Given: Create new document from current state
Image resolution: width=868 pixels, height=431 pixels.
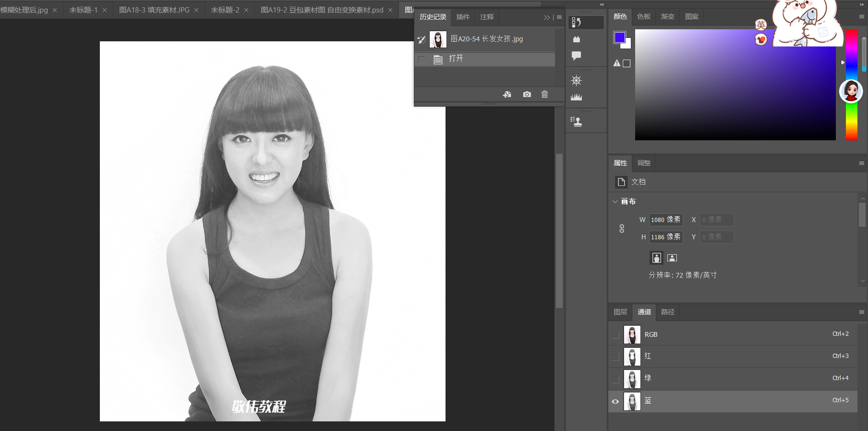Looking at the screenshot, I should click(x=507, y=94).
